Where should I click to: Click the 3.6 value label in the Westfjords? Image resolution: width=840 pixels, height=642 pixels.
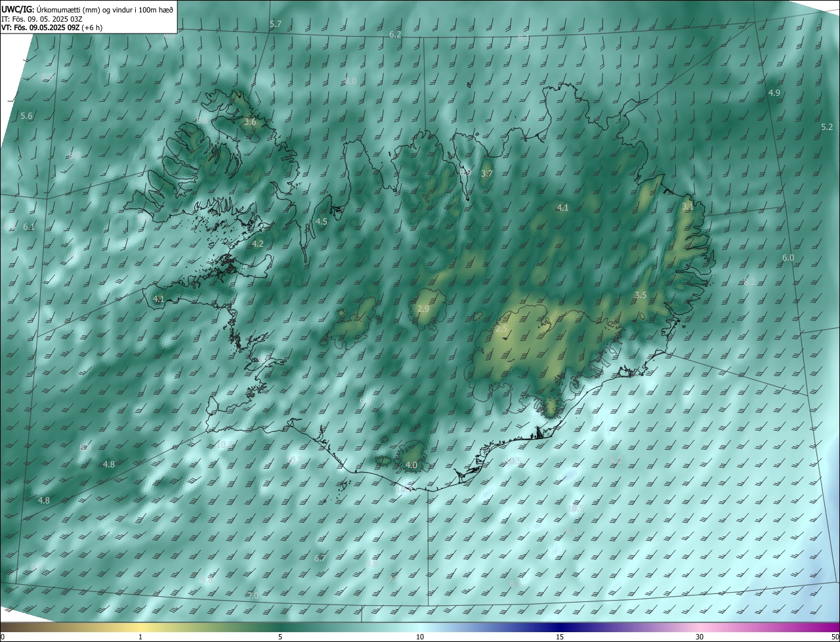click(x=250, y=121)
